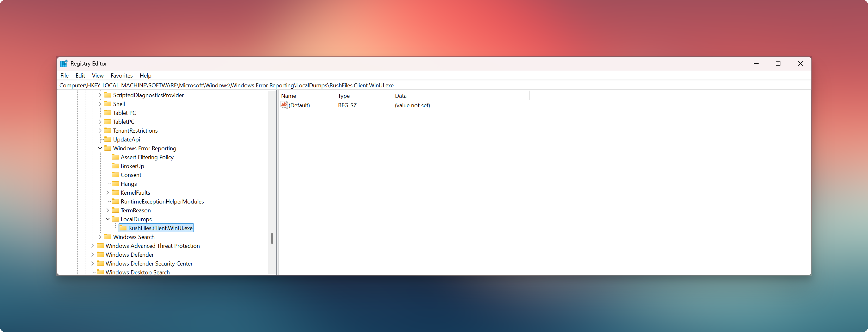Select the Windows Error Reporting folder icon
The image size is (868, 332).
[x=108, y=148]
